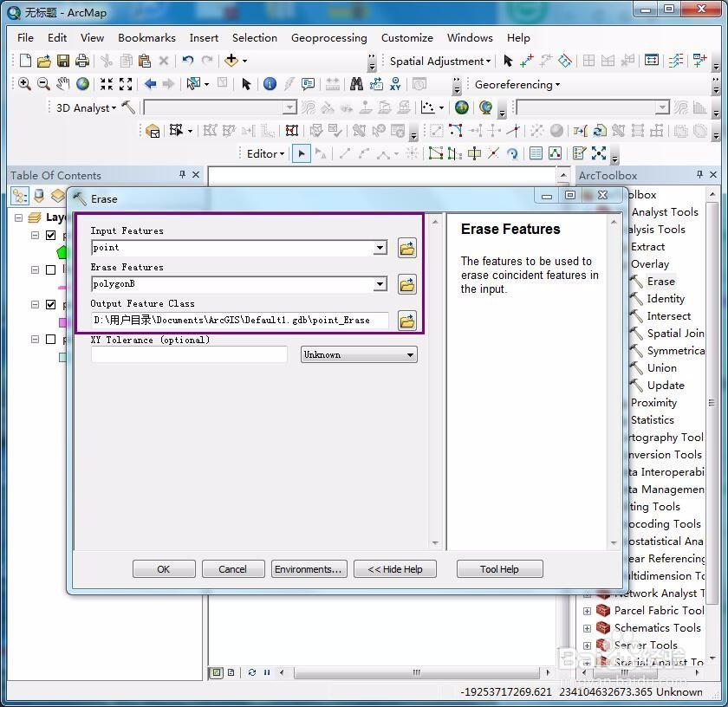The width and height of the screenshot is (728, 707).
Task: Refresh the map view icon
Action: click(x=251, y=672)
